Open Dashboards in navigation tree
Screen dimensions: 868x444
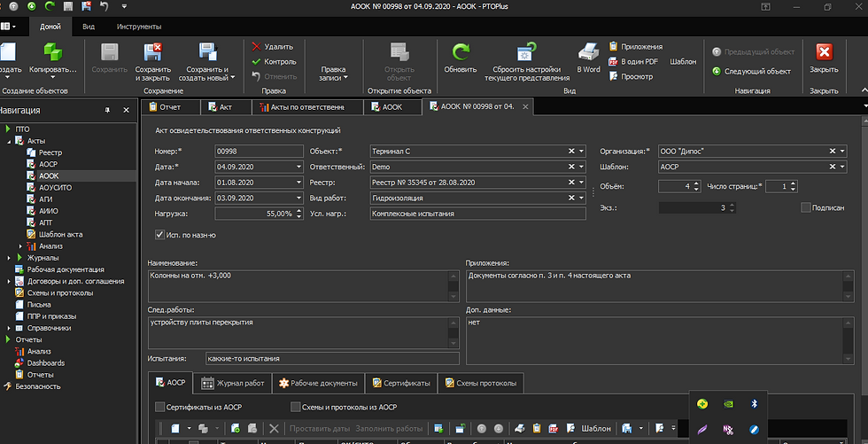46,362
